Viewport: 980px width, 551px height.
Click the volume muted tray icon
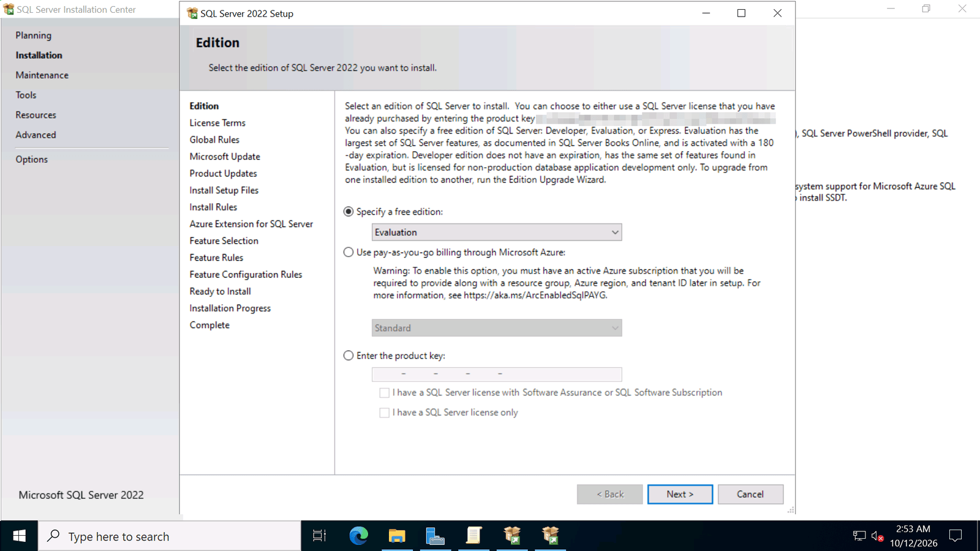tap(877, 536)
